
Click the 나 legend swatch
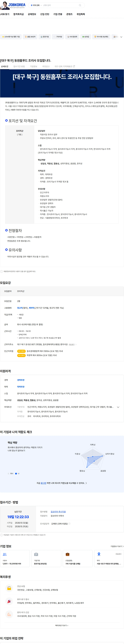[16, 473]
